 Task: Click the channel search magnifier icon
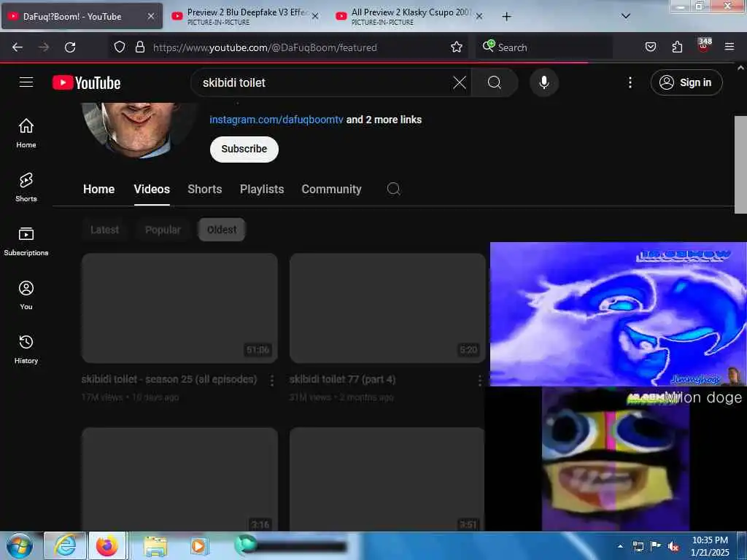pyautogui.click(x=393, y=189)
